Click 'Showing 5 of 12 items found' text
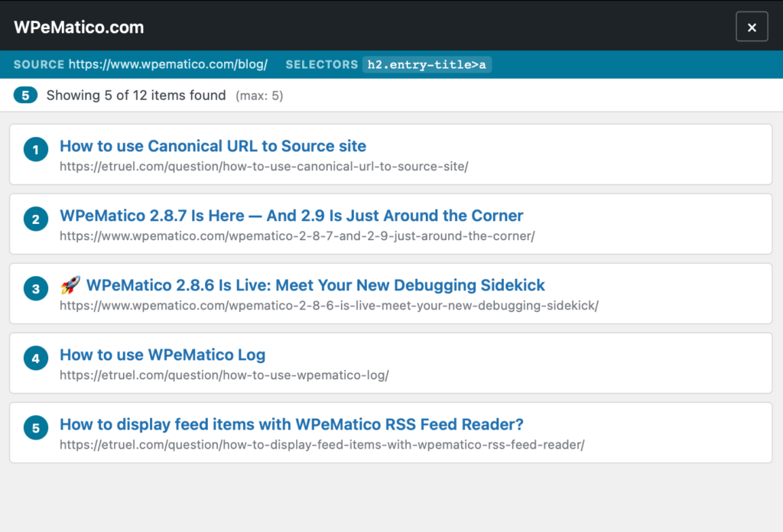The image size is (783, 532). [x=136, y=96]
